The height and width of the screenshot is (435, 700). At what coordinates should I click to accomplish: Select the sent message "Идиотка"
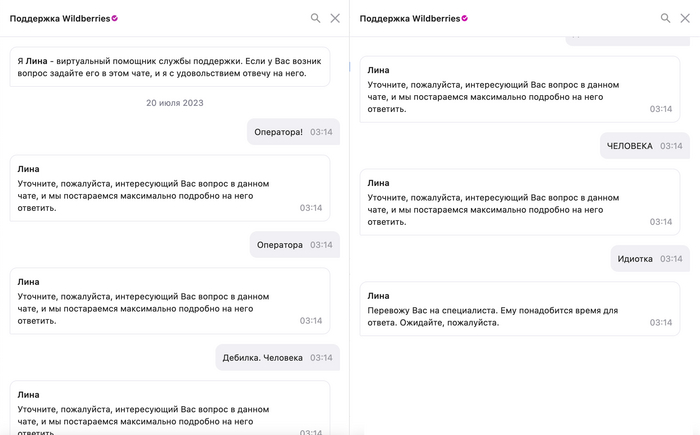650,259
